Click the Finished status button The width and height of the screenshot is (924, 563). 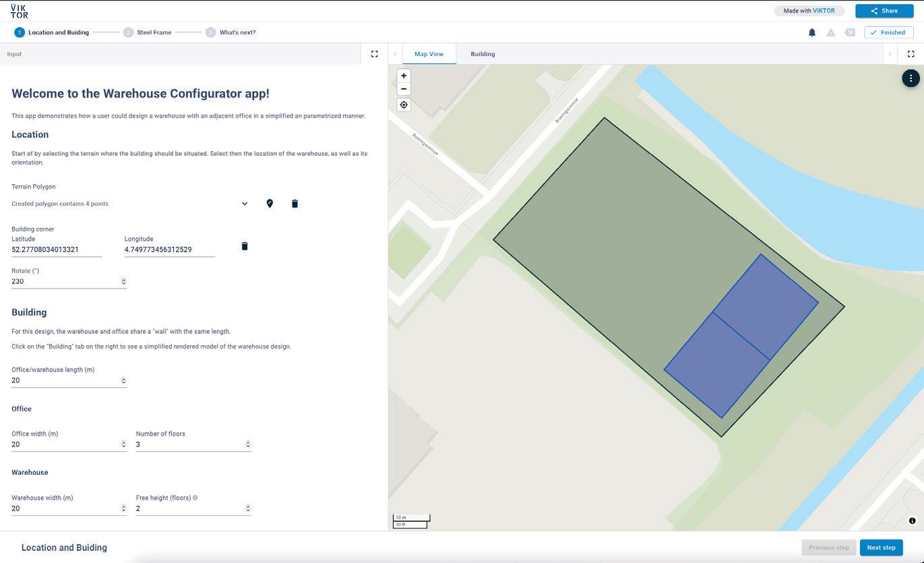click(888, 32)
